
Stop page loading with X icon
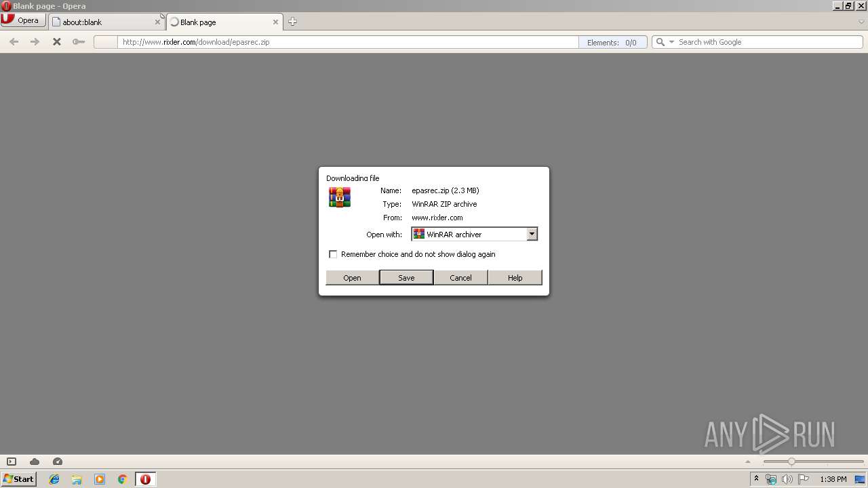[57, 42]
